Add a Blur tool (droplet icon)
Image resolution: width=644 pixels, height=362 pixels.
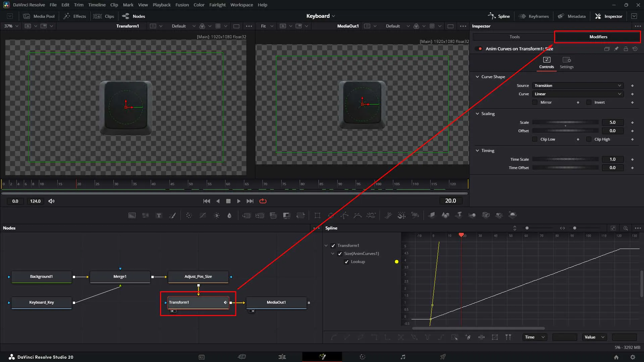[229, 215]
